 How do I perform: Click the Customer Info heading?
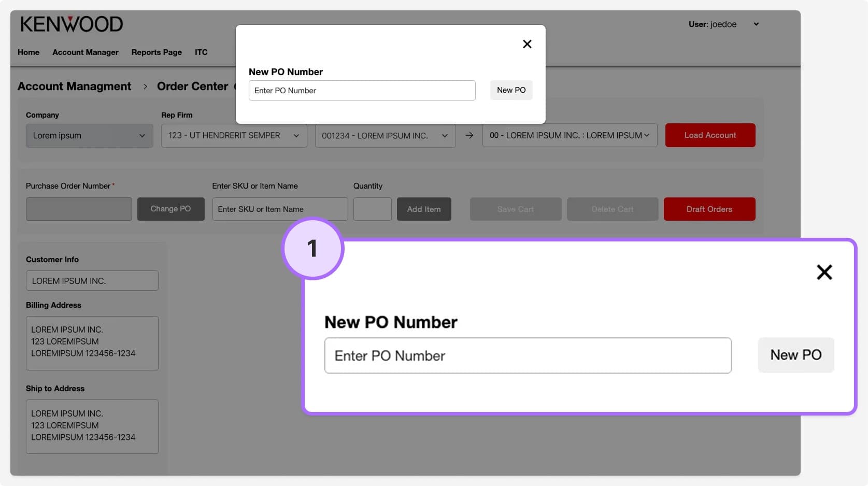click(52, 260)
